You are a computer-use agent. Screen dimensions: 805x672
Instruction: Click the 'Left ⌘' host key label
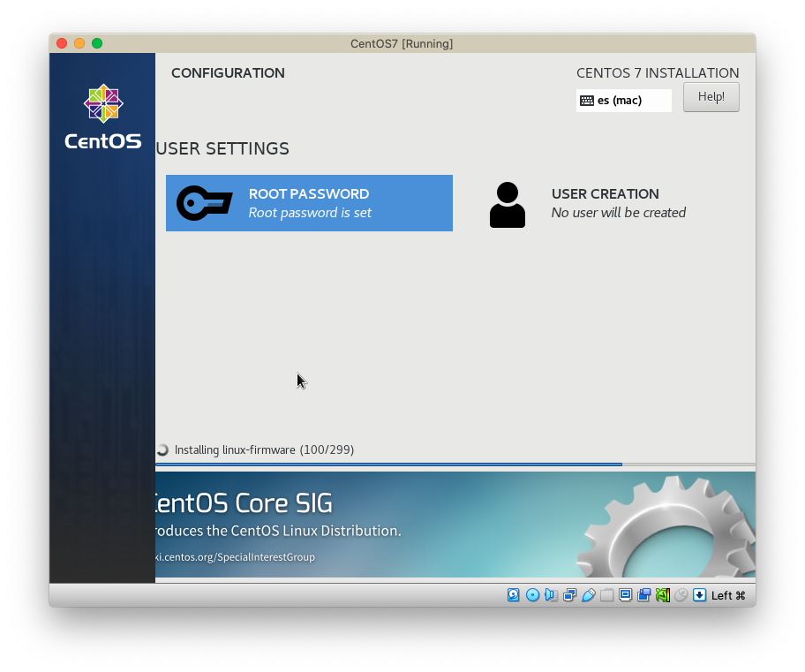coord(728,595)
